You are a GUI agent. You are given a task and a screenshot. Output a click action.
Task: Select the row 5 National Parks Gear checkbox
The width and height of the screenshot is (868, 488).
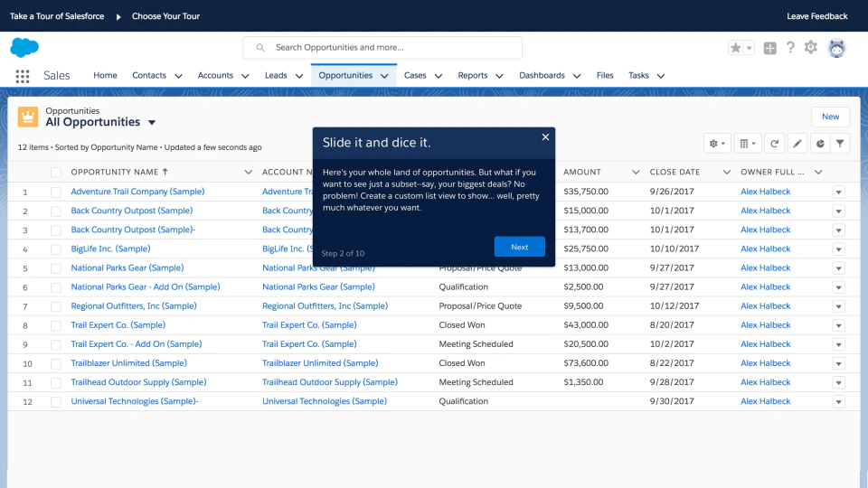click(x=56, y=268)
